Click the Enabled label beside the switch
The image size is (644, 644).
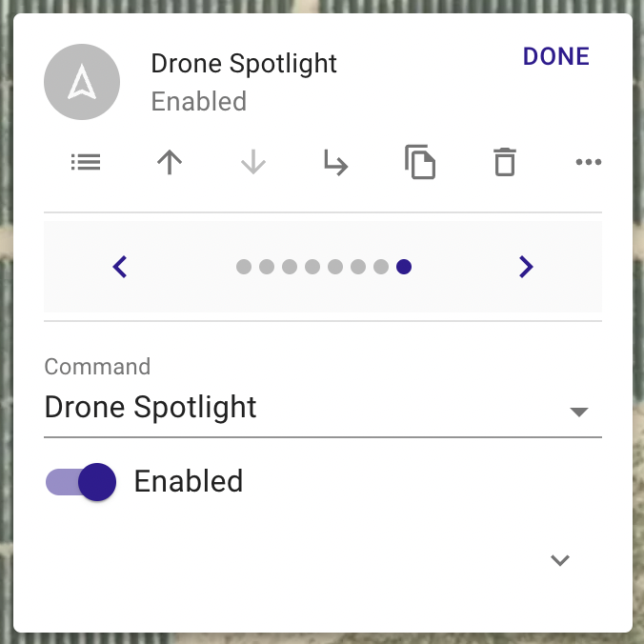point(189,481)
